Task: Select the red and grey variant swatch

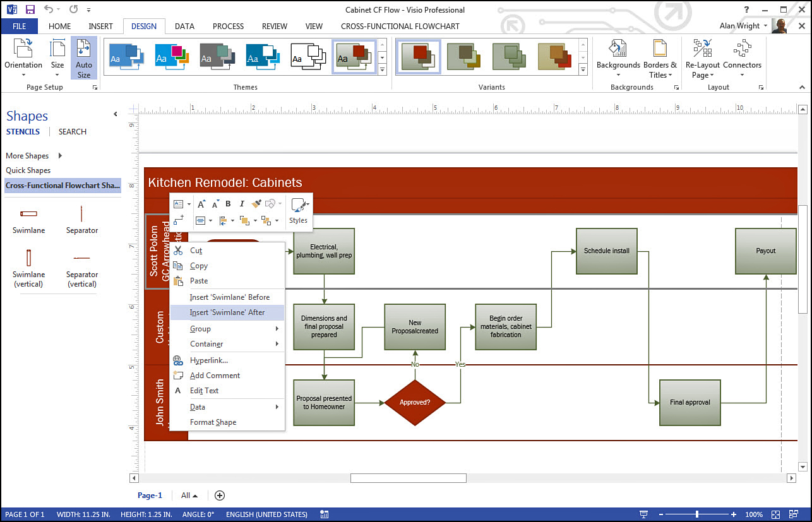Action: click(418, 56)
